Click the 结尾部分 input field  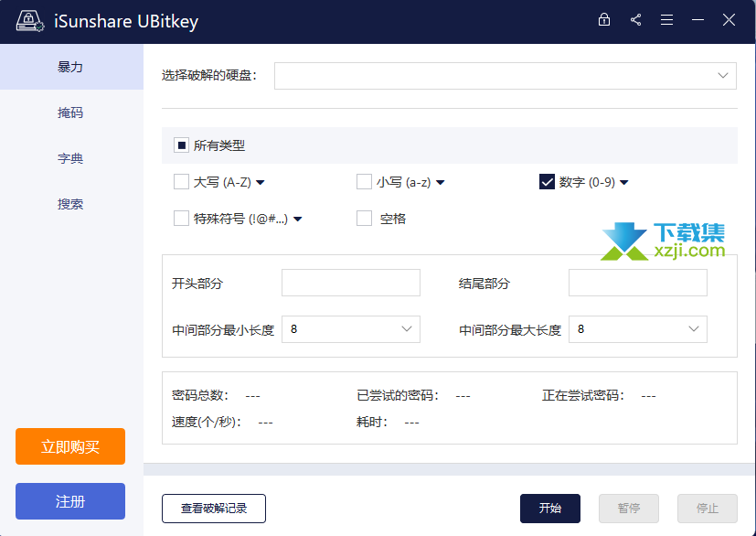[x=638, y=283]
